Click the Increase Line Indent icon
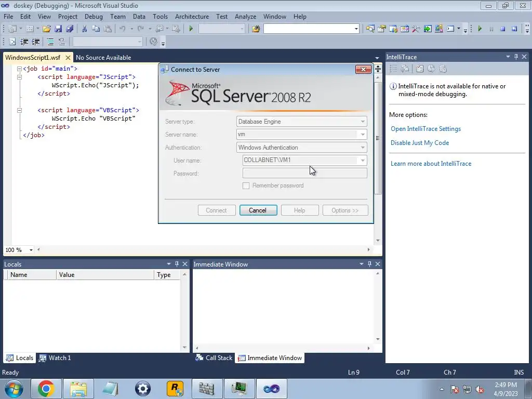This screenshot has height=399, width=532. click(x=36, y=42)
